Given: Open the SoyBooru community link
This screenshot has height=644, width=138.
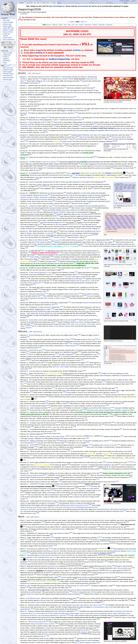Looking at the screenshot, I should tap(6, 59).
